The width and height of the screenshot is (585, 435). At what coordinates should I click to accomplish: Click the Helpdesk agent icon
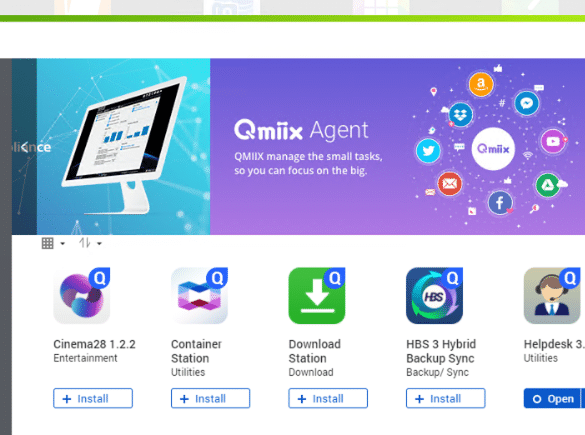(x=552, y=295)
